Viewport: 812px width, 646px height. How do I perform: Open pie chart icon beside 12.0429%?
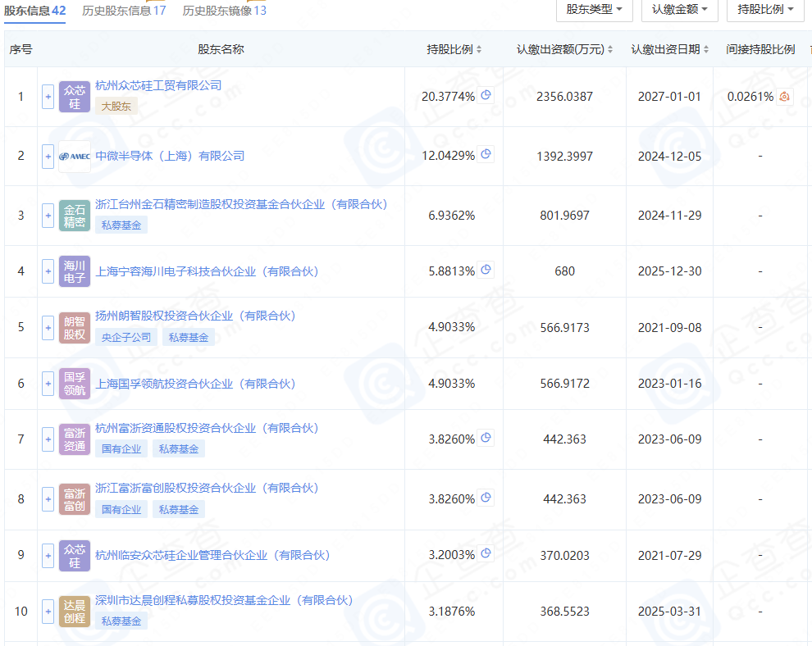click(x=486, y=154)
